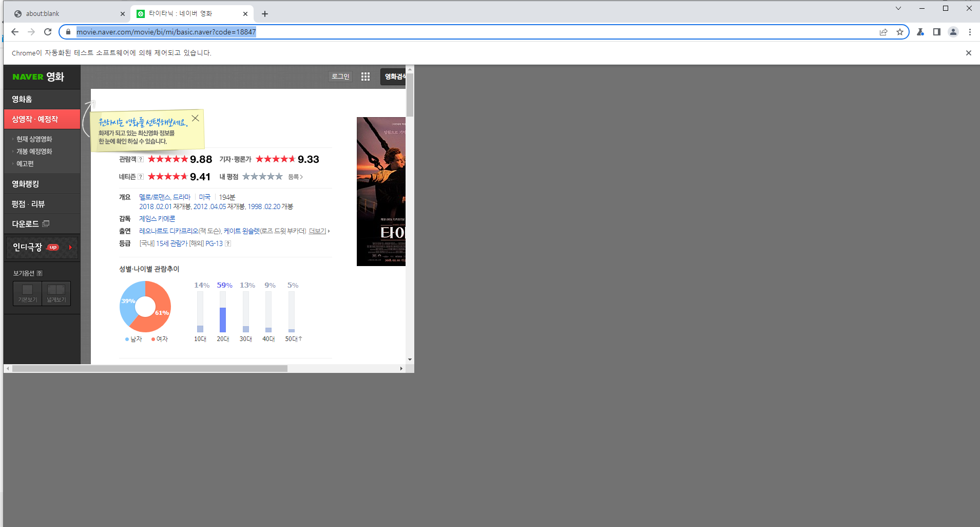
Task: Bookmark this page with star icon
Action: [x=900, y=32]
